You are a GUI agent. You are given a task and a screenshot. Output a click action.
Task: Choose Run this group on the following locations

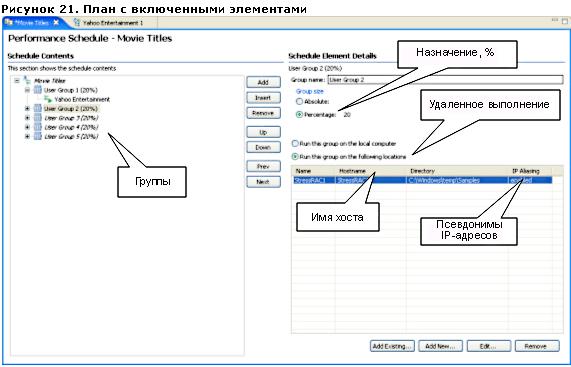295,157
